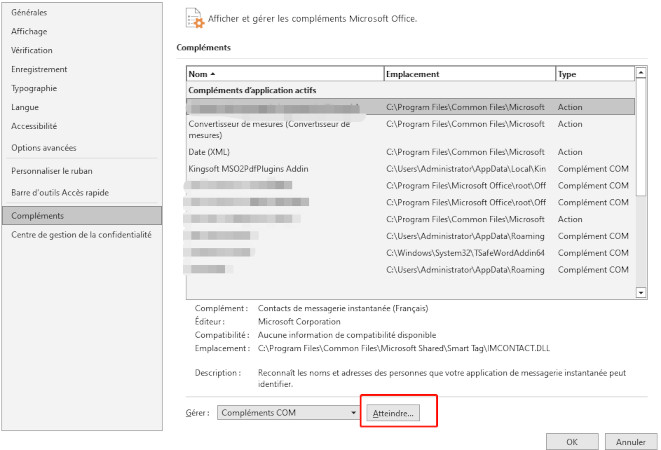661x450 pixels.
Task: Sort by the Type column header
Action: (595, 74)
